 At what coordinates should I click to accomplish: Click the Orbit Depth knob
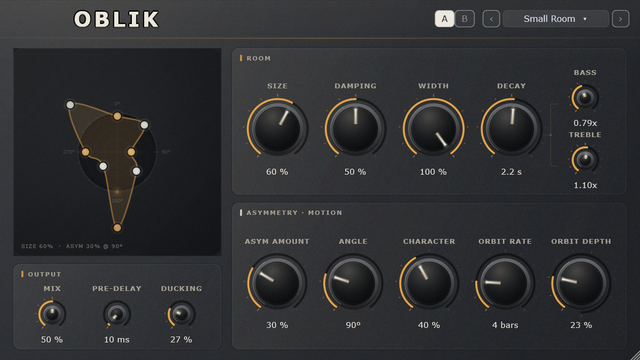coord(581,282)
